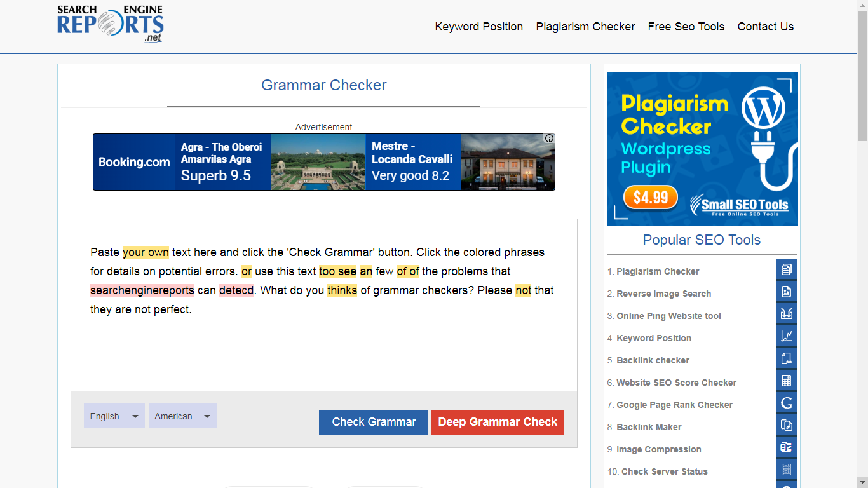Open the Reverse Image Search icon
Screen dimensions: 868x488
tap(787, 292)
